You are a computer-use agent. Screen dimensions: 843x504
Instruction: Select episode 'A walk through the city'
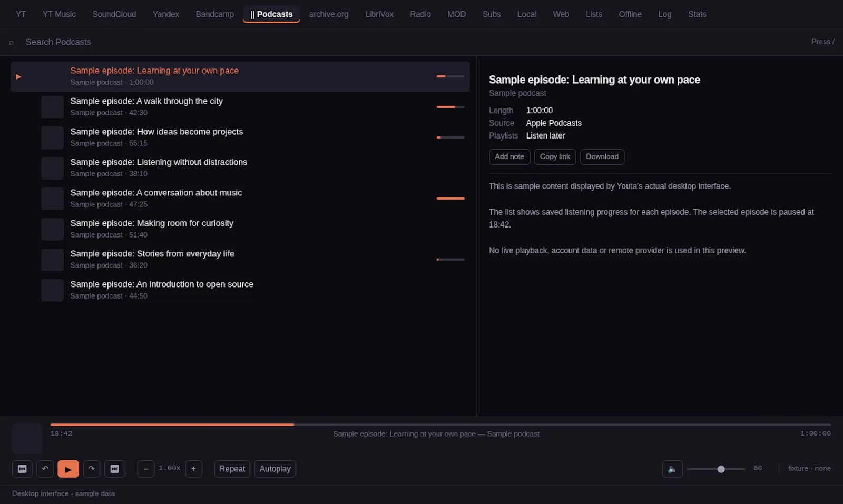tap(240, 107)
